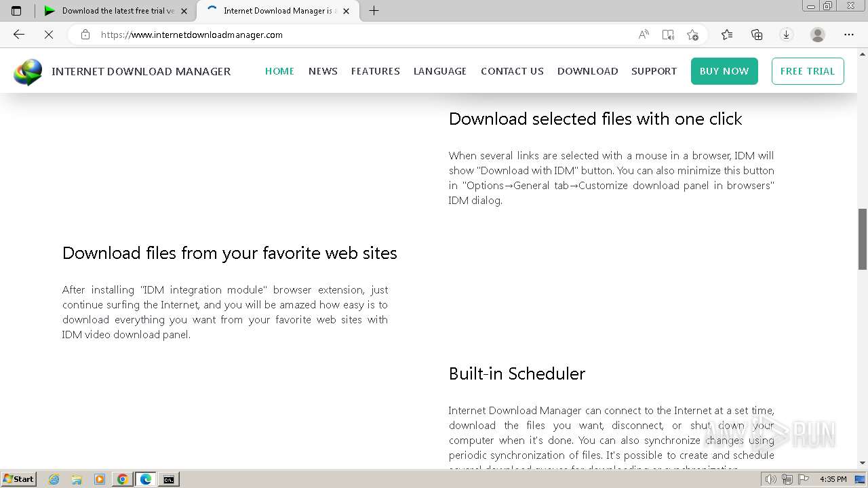Show browser Downloads panel
Screen dimensions: 868x488
787,35
